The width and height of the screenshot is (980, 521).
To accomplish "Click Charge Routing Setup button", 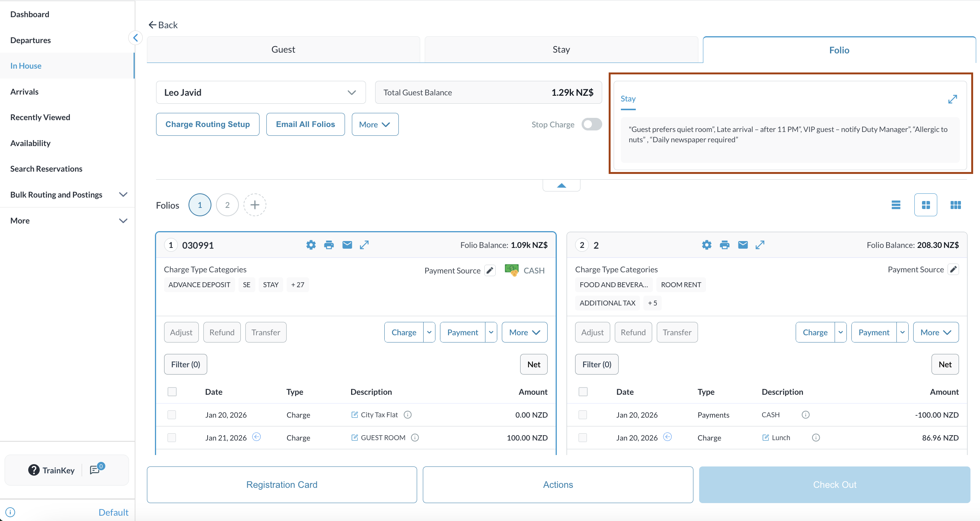I will coord(208,124).
